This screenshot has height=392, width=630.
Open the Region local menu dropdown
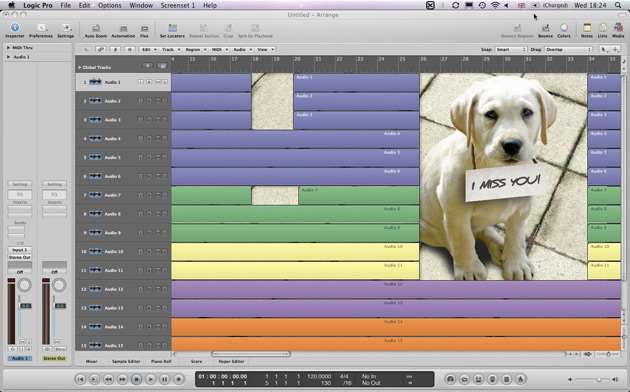point(196,49)
